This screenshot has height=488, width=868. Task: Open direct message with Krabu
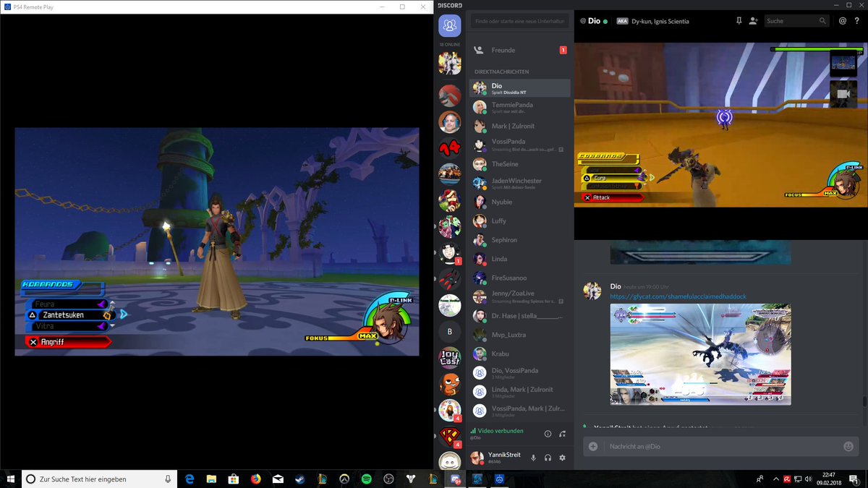point(519,354)
